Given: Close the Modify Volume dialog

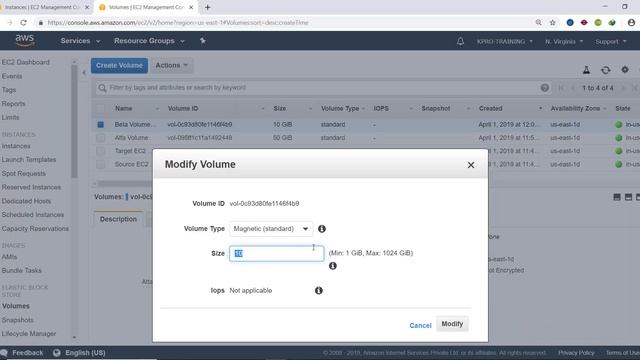Looking at the screenshot, I should [471, 165].
